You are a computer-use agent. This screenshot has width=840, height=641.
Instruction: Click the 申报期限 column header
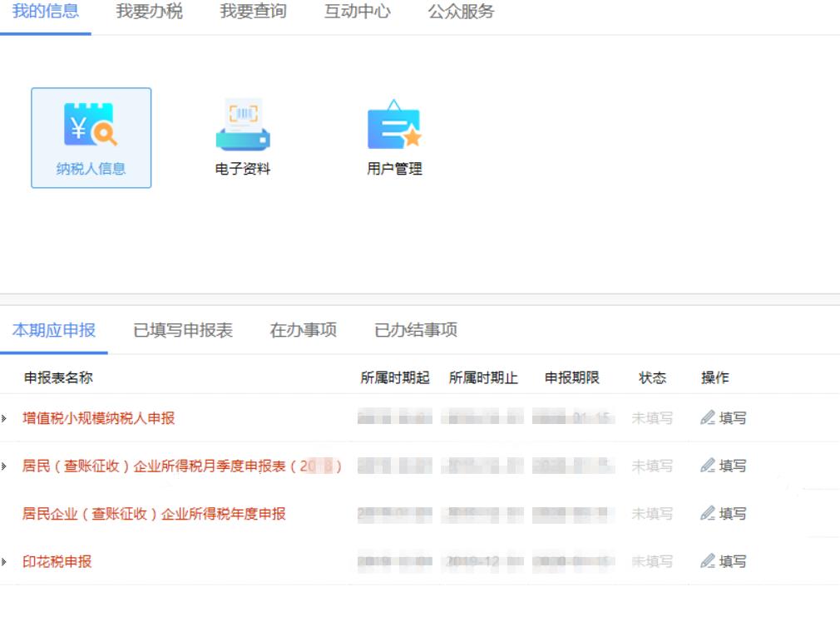tap(571, 377)
